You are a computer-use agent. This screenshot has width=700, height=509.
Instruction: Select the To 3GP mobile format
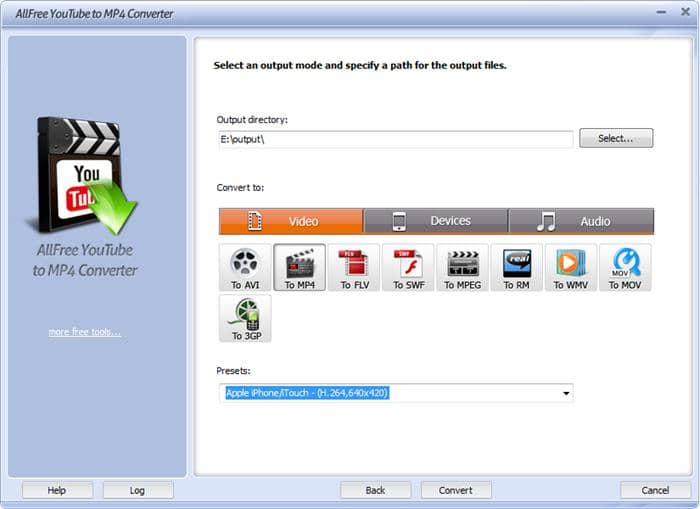click(244, 318)
